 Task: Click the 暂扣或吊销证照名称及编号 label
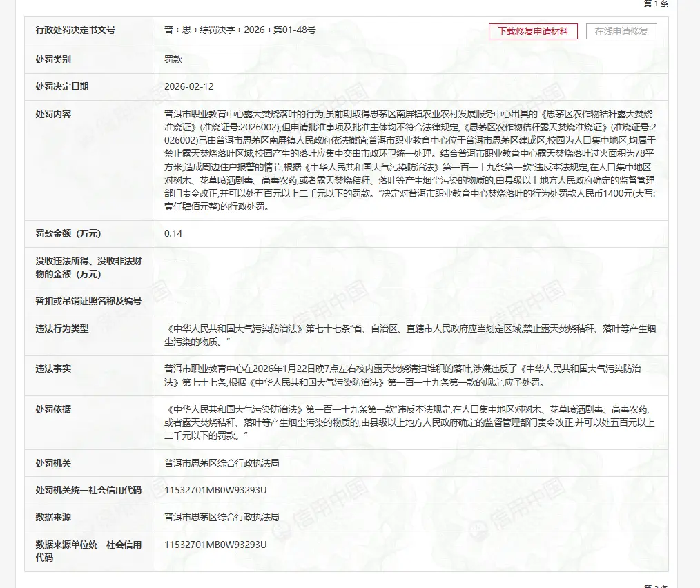[88, 302]
